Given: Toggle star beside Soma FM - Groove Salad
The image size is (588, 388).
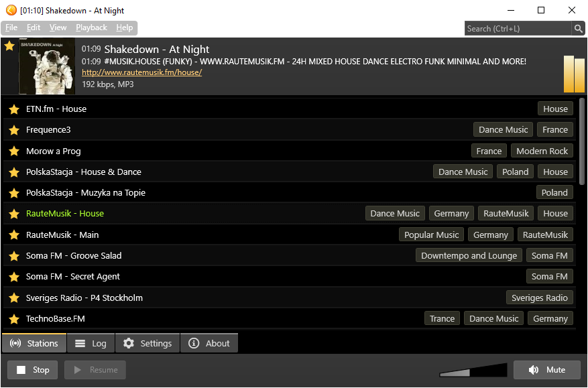Looking at the screenshot, I should tap(13, 256).
